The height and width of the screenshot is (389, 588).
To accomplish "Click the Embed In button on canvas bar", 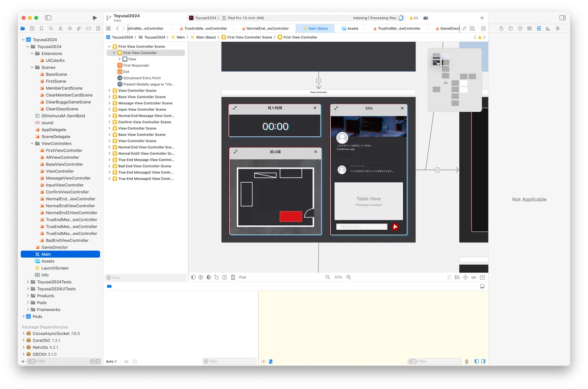I will [482, 277].
